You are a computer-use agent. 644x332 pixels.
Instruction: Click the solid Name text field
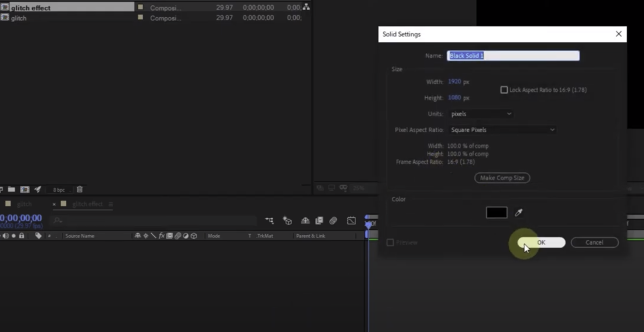(x=513, y=55)
